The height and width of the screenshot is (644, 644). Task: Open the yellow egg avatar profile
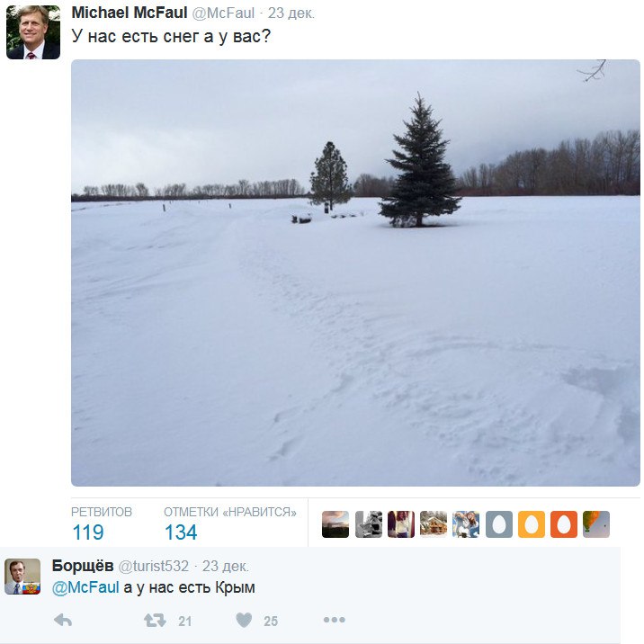[532, 524]
